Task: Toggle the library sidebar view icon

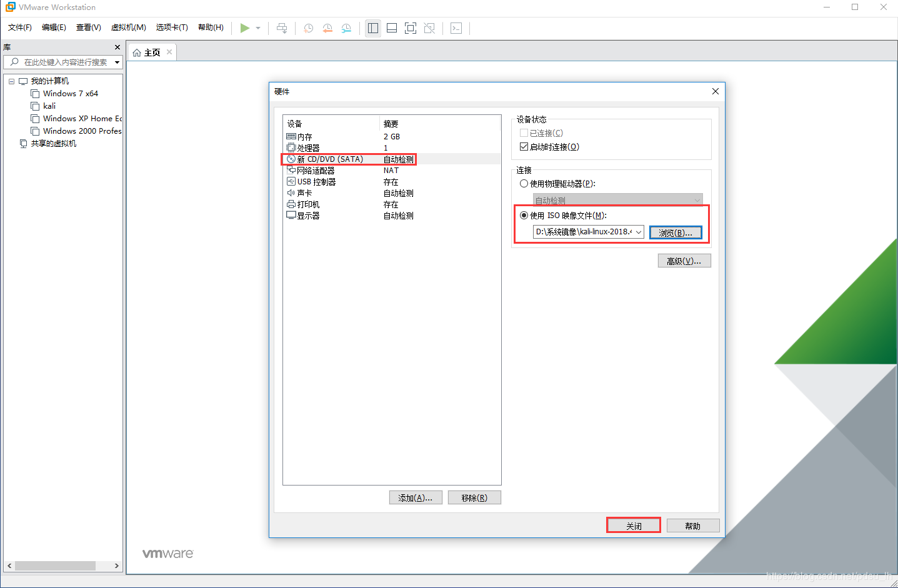Action: (x=373, y=28)
